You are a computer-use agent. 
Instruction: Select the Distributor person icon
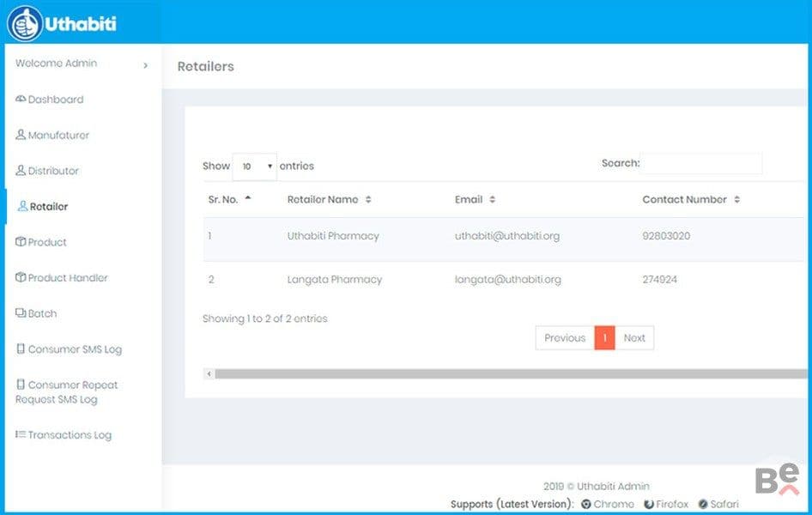coord(21,170)
